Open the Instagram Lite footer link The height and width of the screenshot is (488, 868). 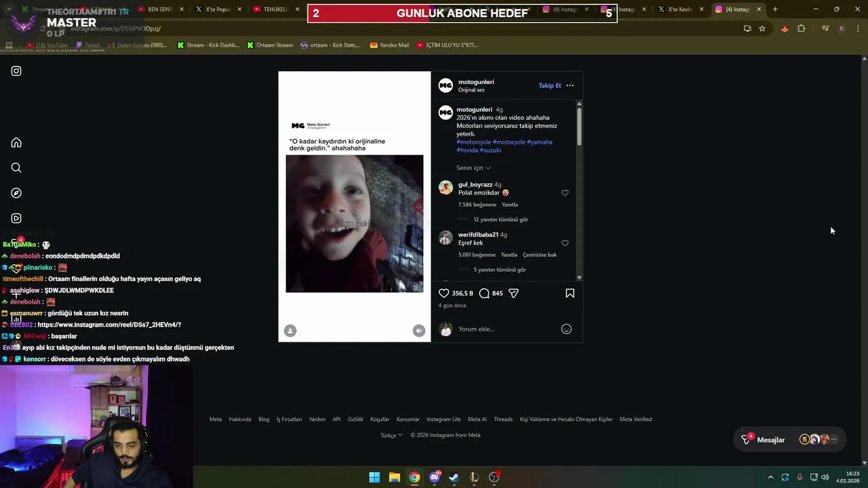tap(443, 420)
